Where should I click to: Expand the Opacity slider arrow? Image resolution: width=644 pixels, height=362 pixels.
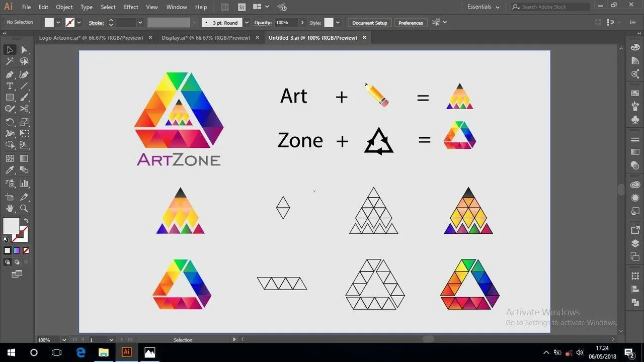coord(302,23)
